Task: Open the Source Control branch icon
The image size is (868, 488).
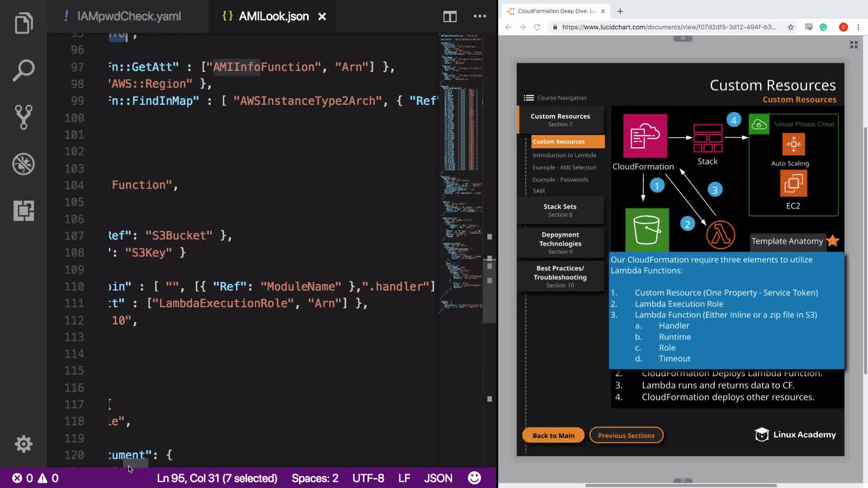Action: (x=24, y=117)
